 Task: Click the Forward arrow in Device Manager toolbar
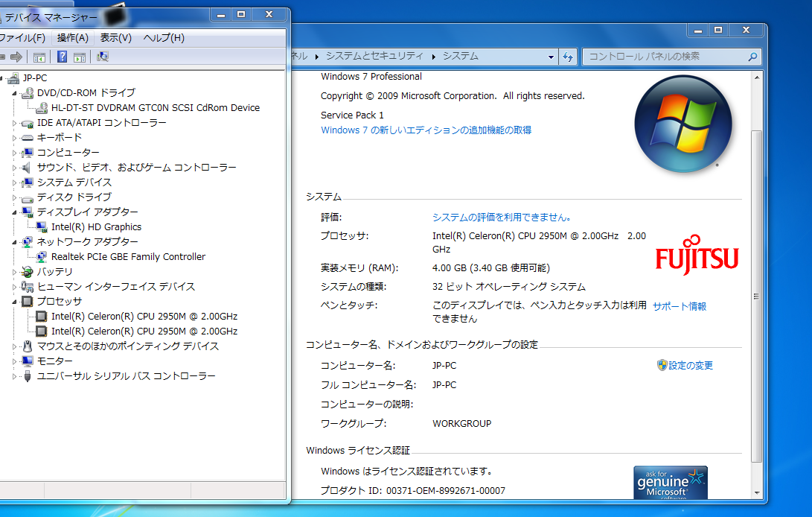(x=16, y=57)
